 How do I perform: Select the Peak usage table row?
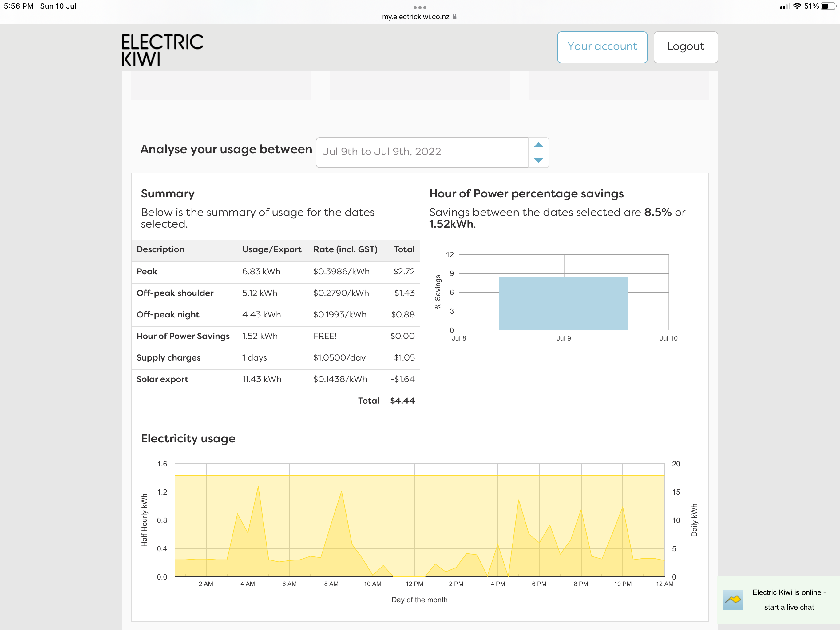[275, 271]
